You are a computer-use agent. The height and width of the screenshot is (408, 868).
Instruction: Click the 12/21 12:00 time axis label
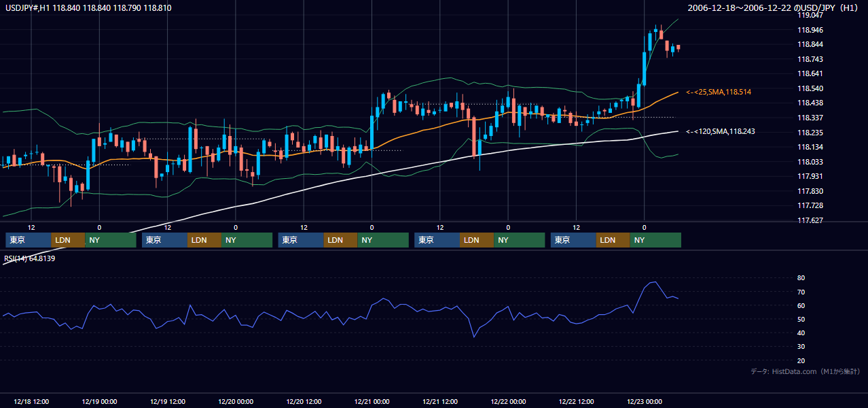point(440,401)
